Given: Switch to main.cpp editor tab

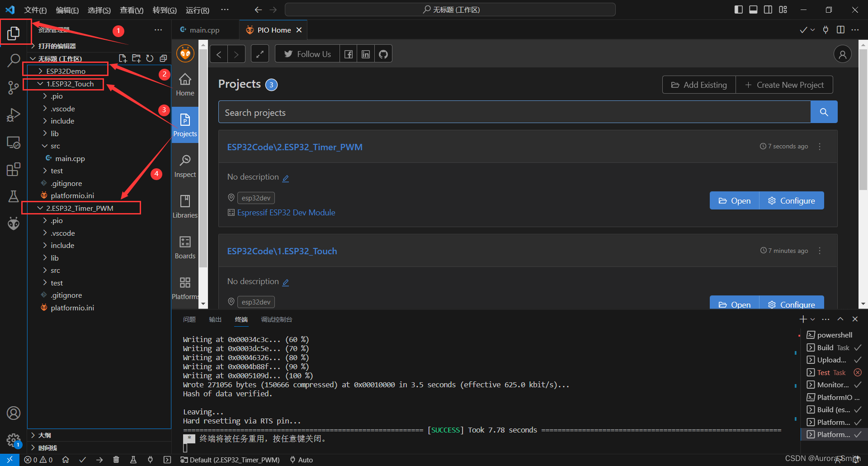Looking at the screenshot, I should pyautogui.click(x=204, y=30).
